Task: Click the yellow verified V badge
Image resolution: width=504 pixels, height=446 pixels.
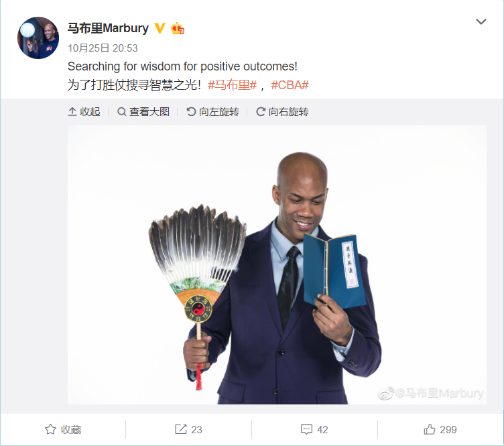Action: 160,28
